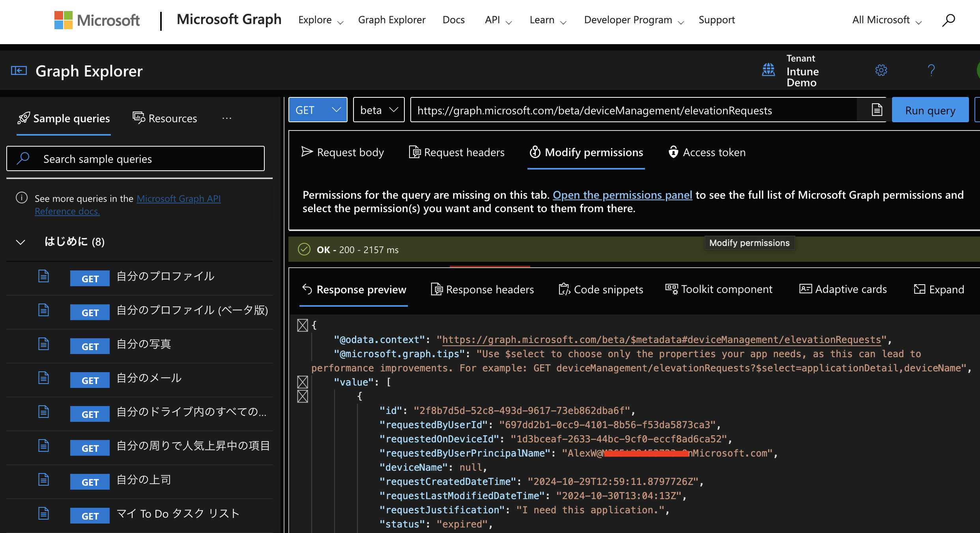Switch to the Response headers tab

pos(482,290)
